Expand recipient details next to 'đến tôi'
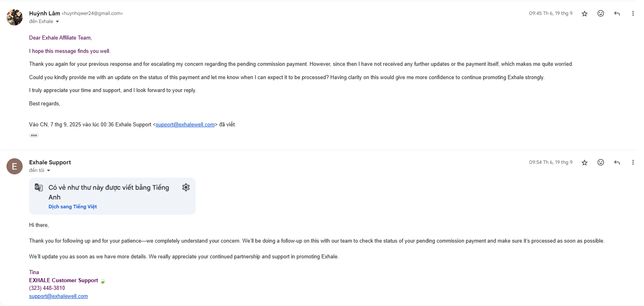The height and width of the screenshot is (306, 644). [49, 171]
